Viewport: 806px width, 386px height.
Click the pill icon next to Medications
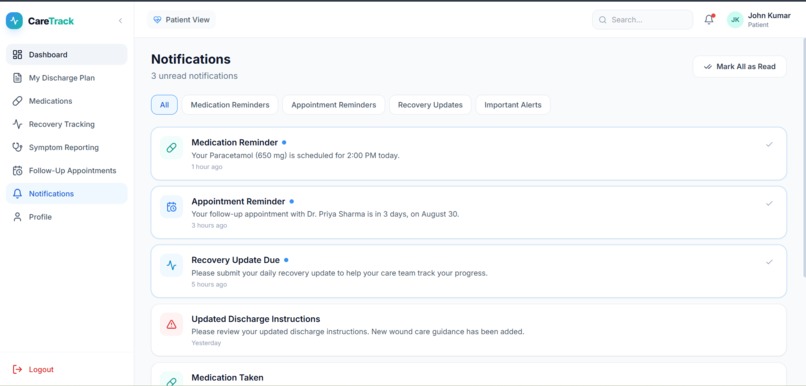tap(17, 101)
